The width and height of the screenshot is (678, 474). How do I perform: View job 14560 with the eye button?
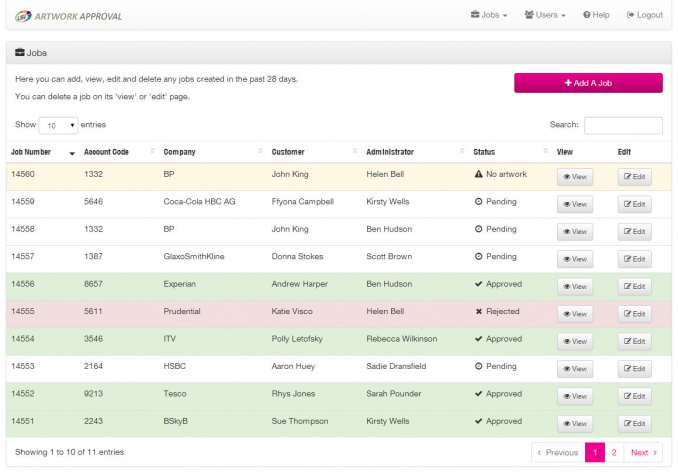point(575,177)
